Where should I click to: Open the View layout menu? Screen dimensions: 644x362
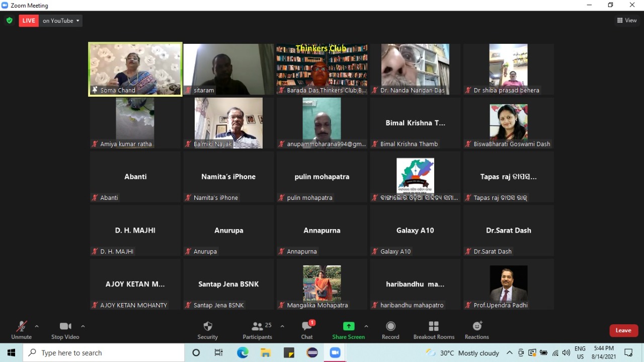pyautogui.click(x=627, y=21)
